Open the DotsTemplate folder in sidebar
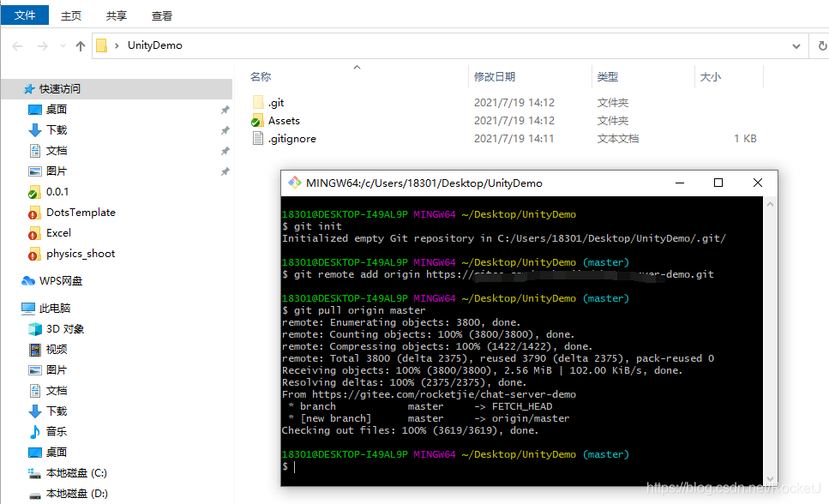Viewport: 829px width, 504px height. point(81,213)
